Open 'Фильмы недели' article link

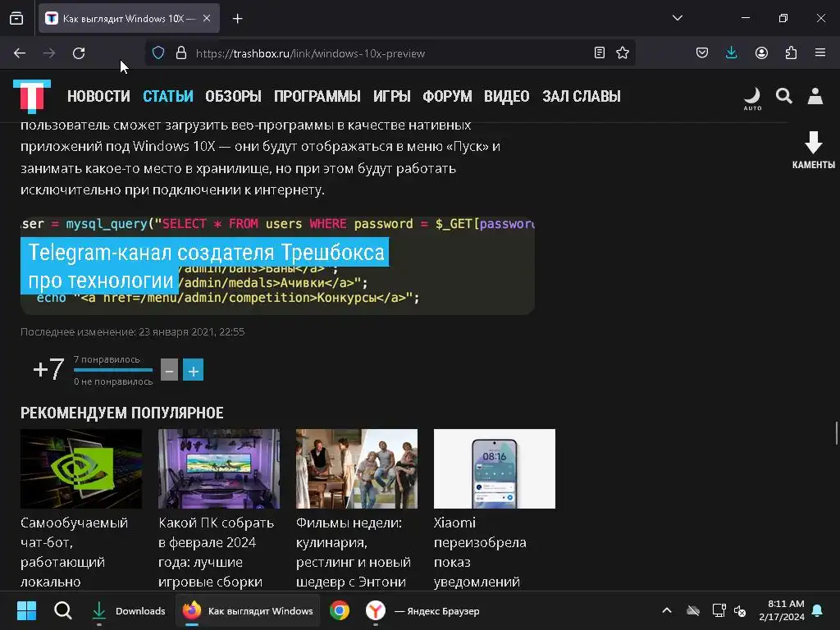pos(354,552)
